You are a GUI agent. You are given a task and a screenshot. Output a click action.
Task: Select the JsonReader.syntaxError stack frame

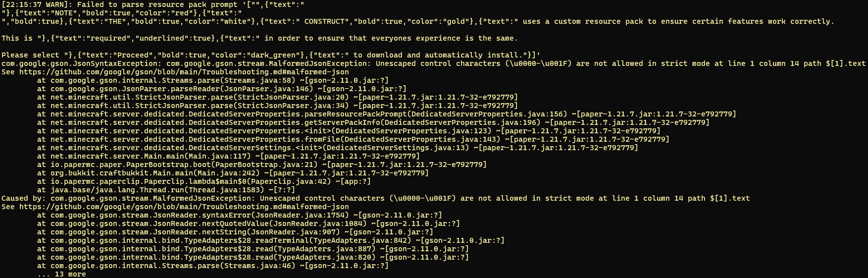[x=239, y=215]
